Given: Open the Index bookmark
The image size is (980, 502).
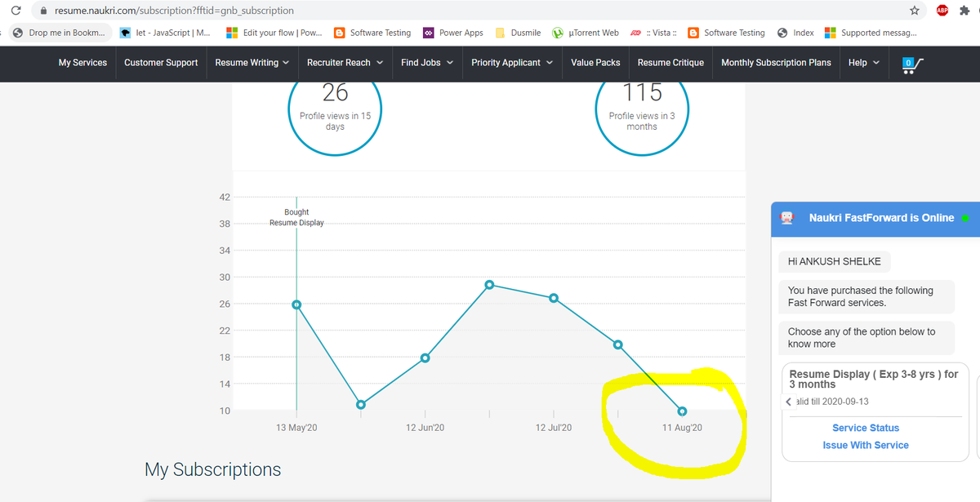Looking at the screenshot, I should 795,33.
